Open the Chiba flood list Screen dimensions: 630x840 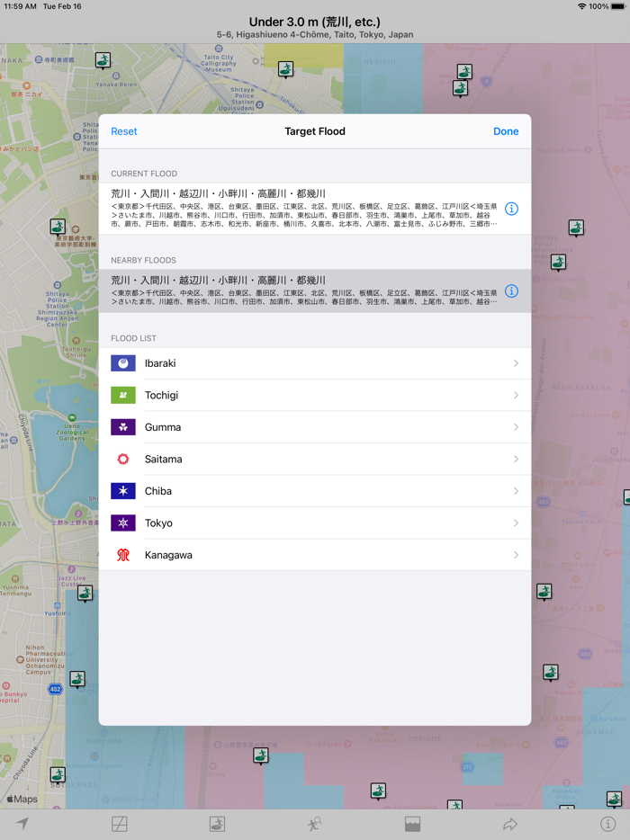(315, 491)
